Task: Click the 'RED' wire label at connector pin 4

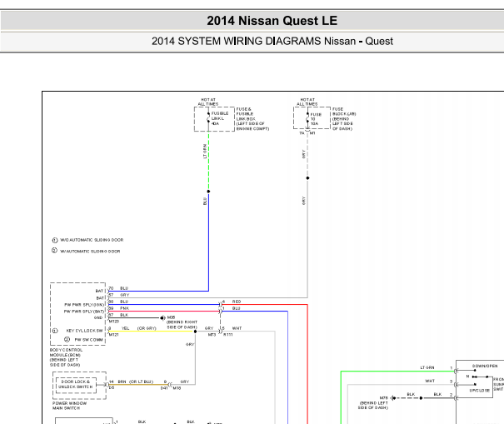Action: click(237, 302)
